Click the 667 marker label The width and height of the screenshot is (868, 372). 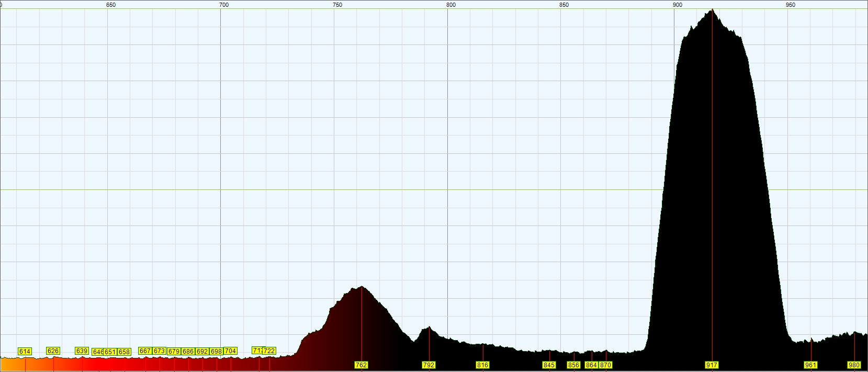coord(145,351)
